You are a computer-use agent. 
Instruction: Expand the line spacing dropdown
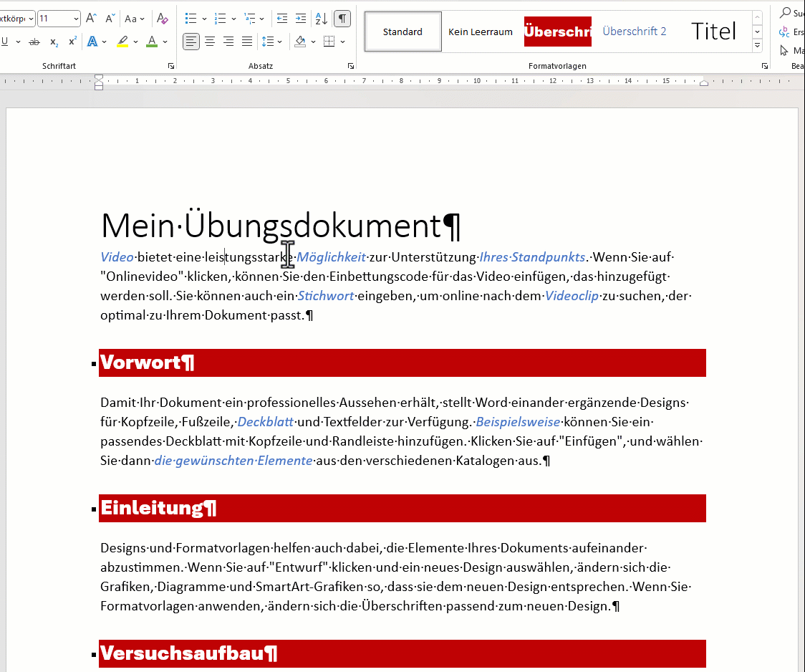click(279, 42)
